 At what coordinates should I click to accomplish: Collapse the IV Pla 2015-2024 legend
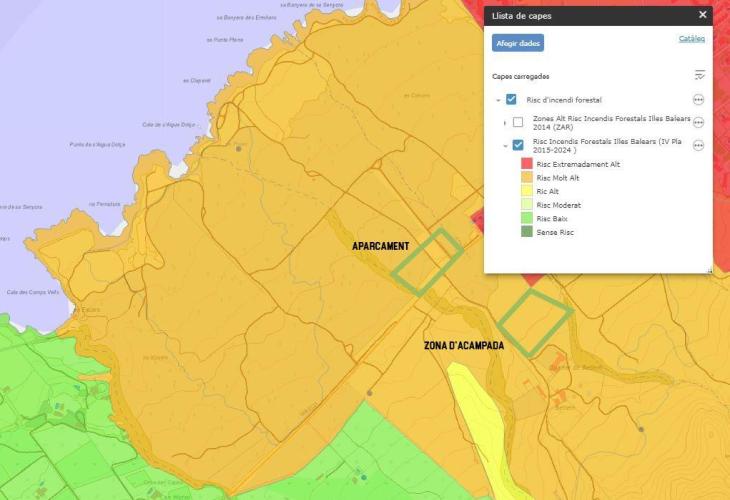coord(504,145)
